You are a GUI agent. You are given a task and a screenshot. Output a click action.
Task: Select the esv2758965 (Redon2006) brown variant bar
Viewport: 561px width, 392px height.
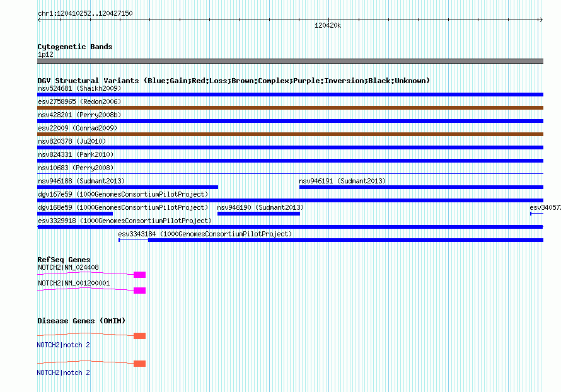pos(290,108)
